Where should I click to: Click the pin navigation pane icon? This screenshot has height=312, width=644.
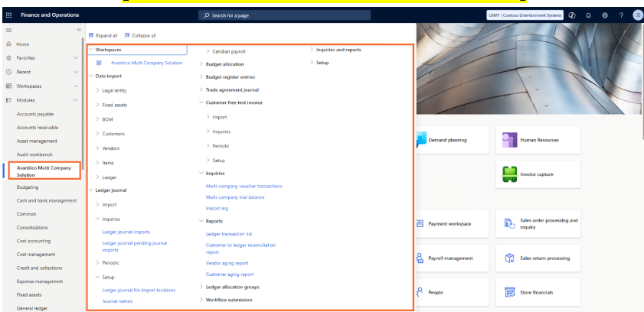point(79,30)
